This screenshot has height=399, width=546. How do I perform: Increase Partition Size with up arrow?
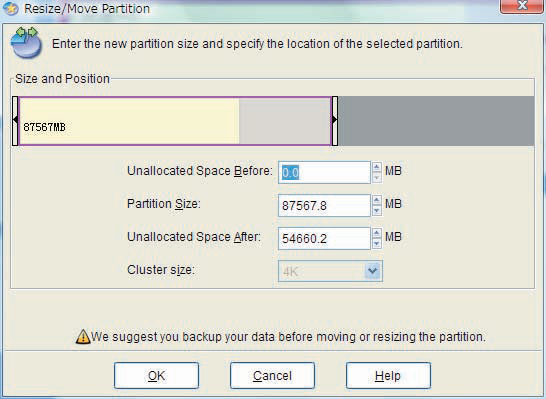376,200
